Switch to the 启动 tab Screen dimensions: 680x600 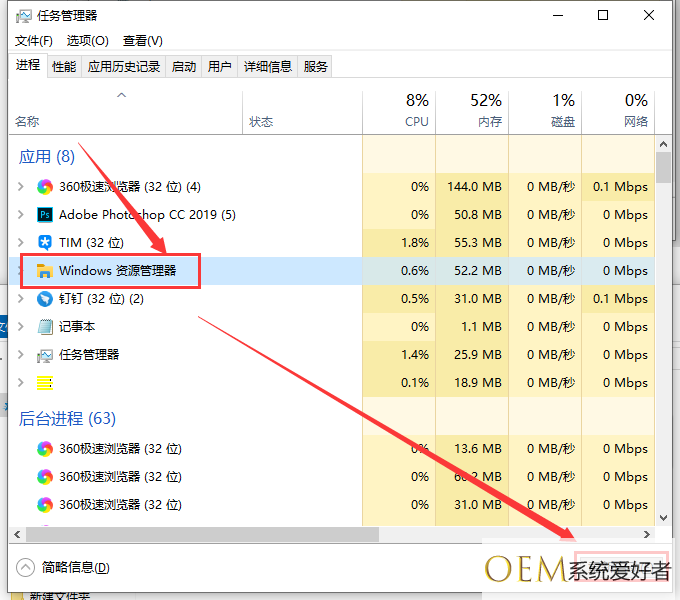(x=184, y=66)
